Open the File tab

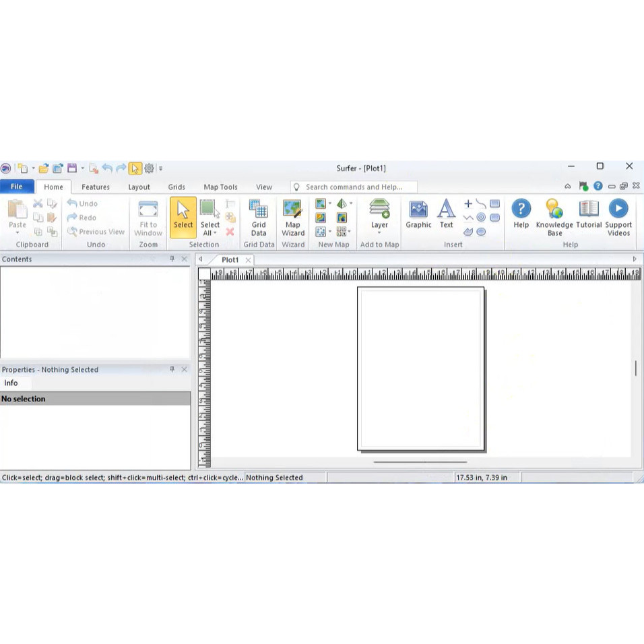pos(17,187)
